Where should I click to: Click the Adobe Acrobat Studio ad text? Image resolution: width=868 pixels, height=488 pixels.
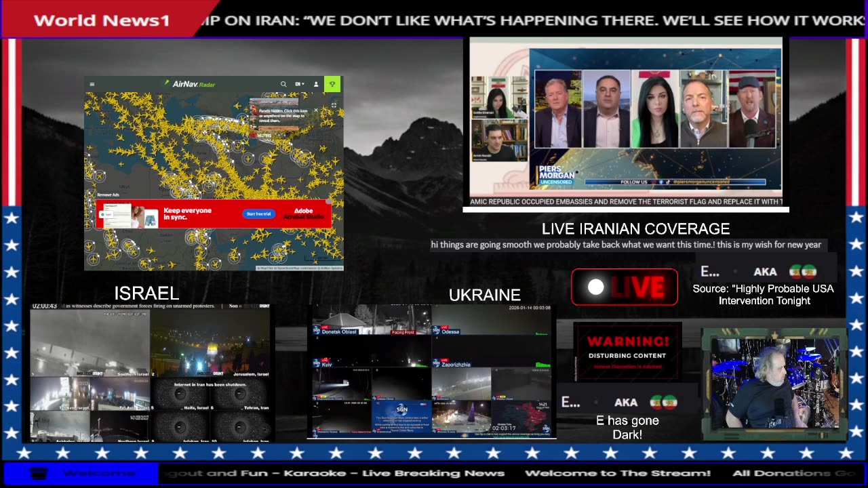click(x=303, y=213)
